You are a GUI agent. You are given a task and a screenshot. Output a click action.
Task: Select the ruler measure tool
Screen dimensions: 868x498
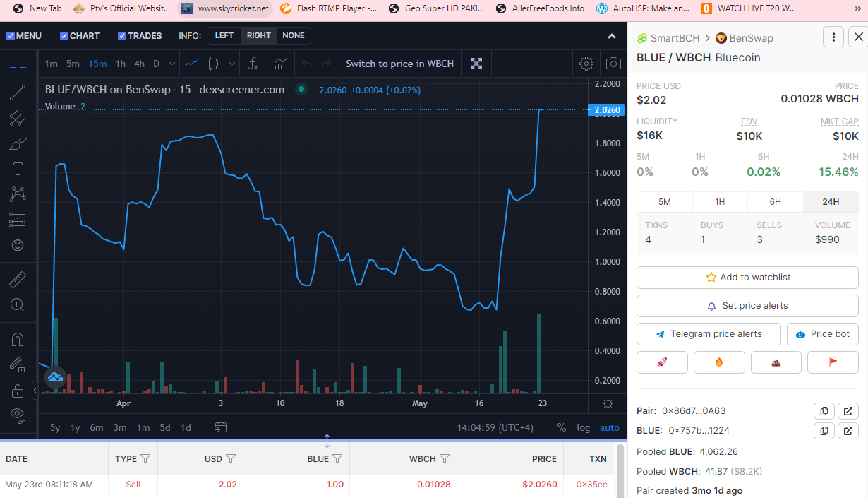(18, 280)
